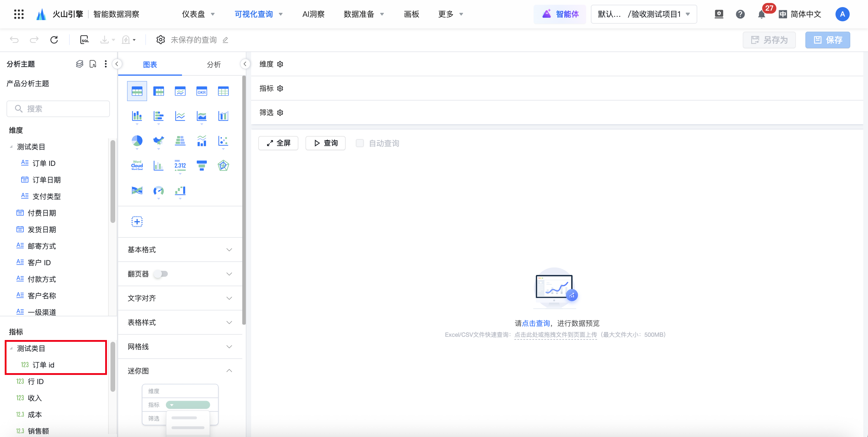This screenshot has height=437, width=868.
Task: Open the notification bell with 27 badge
Action: (761, 14)
